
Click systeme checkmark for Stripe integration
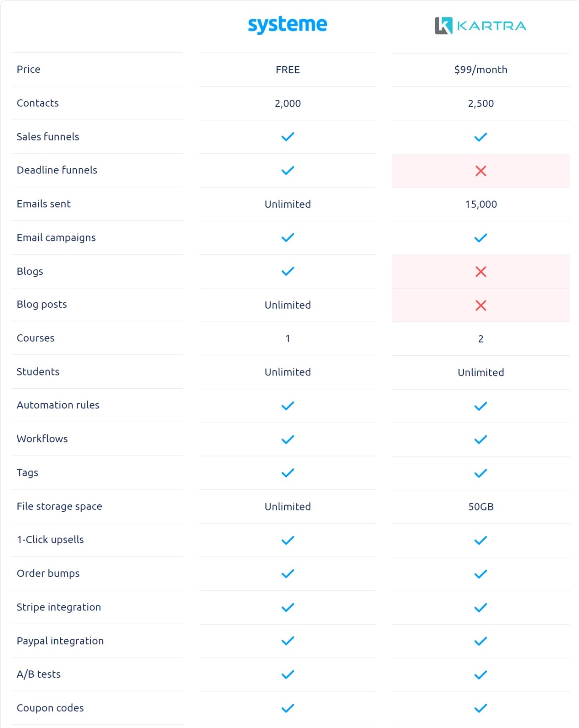[x=288, y=608]
